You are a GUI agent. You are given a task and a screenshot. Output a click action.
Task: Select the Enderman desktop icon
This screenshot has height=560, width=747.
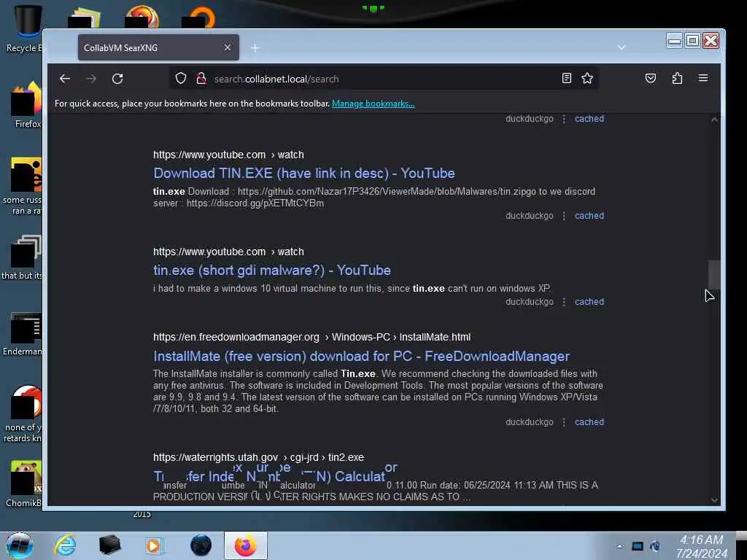point(23,334)
